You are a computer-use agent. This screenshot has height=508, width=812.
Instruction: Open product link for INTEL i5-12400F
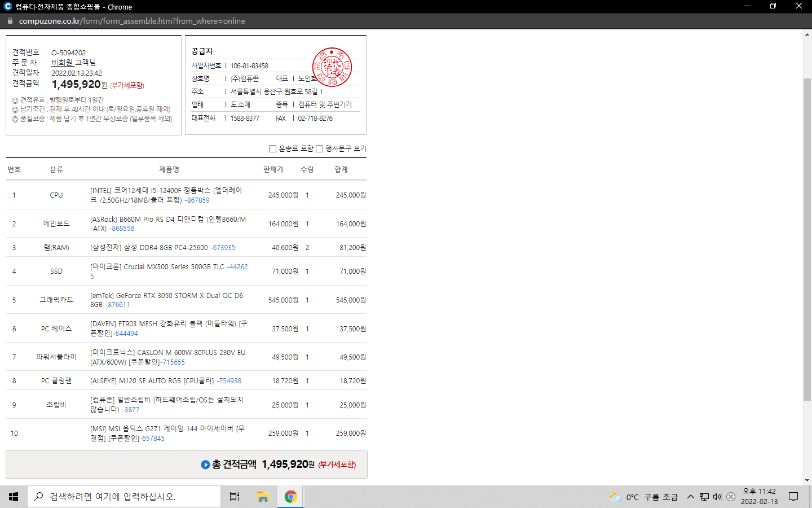pyautogui.click(x=166, y=195)
